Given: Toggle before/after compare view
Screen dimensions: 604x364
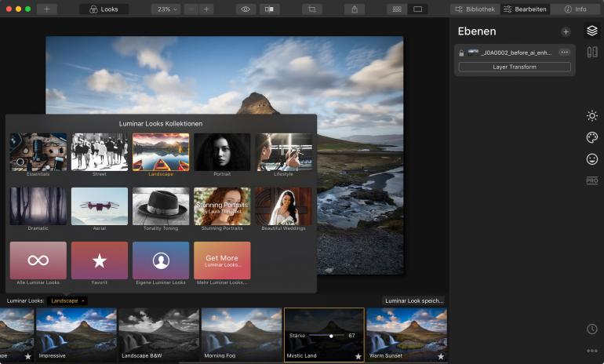Looking at the screenshot, I should click(x=269, y=9).
